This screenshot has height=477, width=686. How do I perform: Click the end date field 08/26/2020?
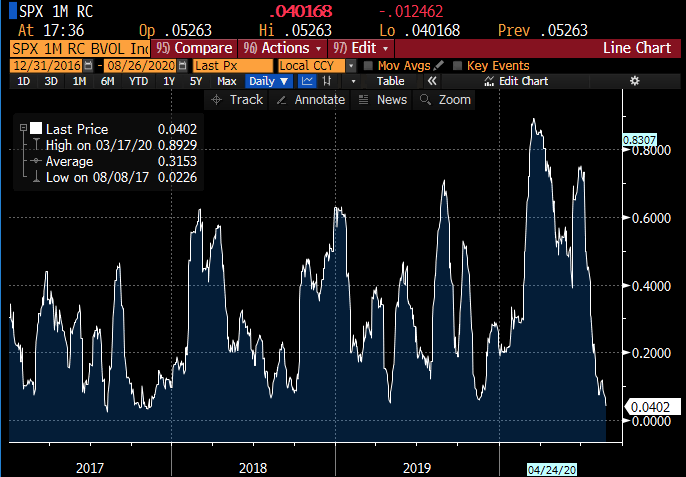pyautogui.click(x=141, y=66)
